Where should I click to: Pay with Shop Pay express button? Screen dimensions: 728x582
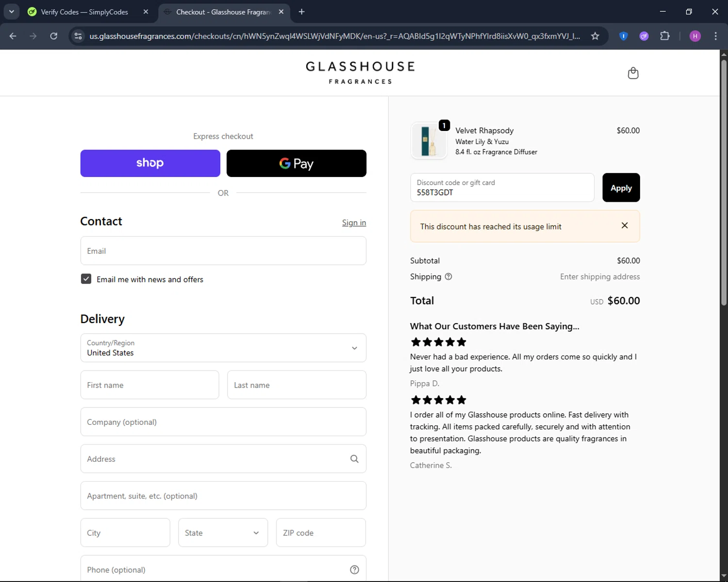click(150, 163)
